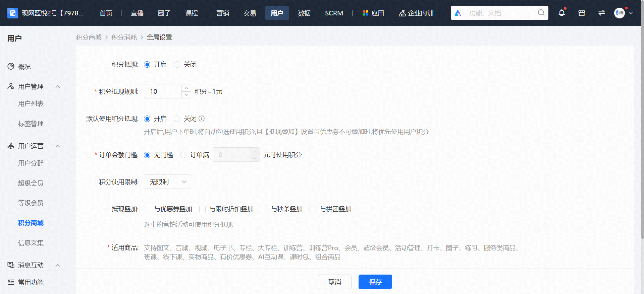The width and height of the screenshot is (644, 294).
Task: Choose 订单满 order threshold option
Action: (183, 155)
